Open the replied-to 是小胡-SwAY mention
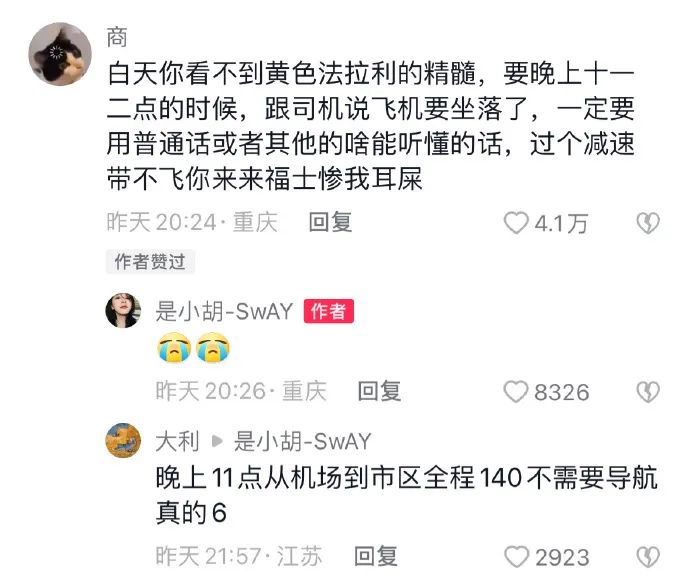 coord(303,441)
